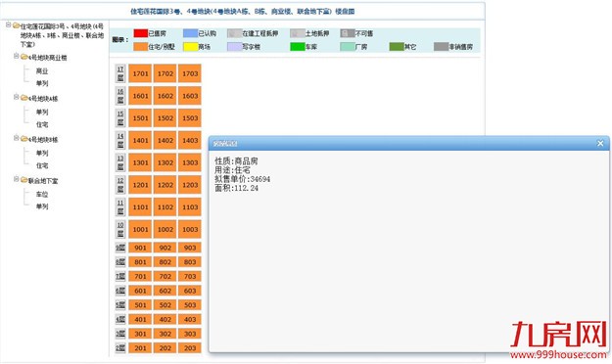
Task: Collapse the 联合地下室 tree node
Action: click(x=16, y=179)
